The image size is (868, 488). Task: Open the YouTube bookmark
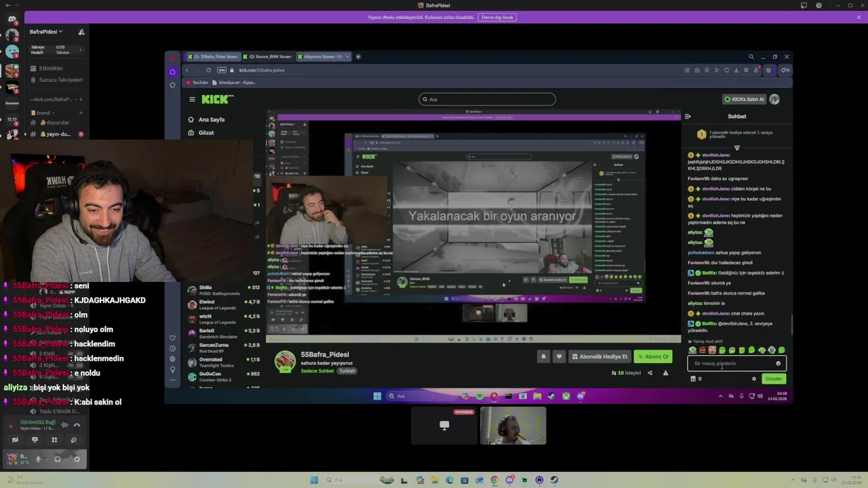click(197, 83)
